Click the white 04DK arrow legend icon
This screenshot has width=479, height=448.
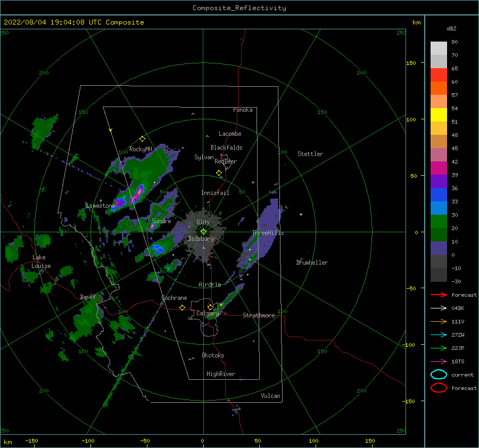click(x=439, y=308)
